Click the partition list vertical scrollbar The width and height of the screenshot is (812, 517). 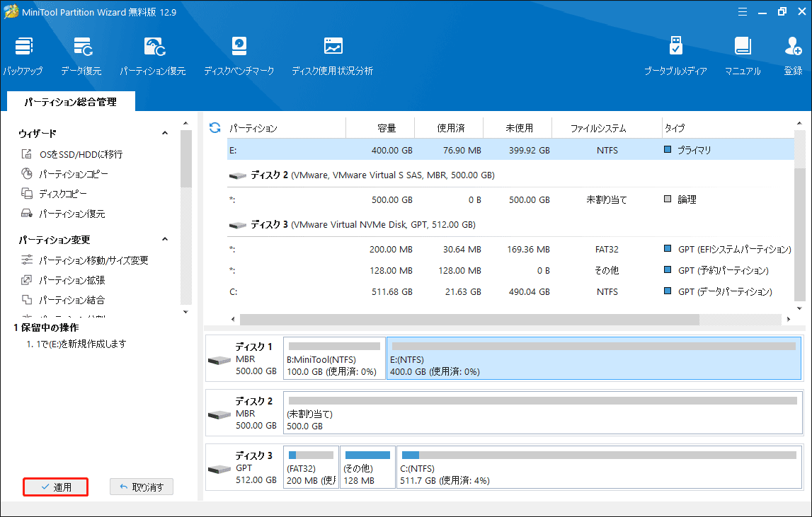(x=799, y=234)
